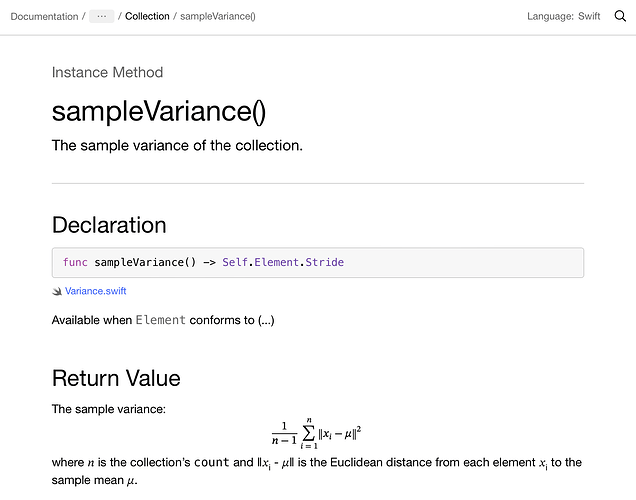This screenshot has width=636, height=500.
Task: Click the func keyword in code block
Action: tap(75, 262)
